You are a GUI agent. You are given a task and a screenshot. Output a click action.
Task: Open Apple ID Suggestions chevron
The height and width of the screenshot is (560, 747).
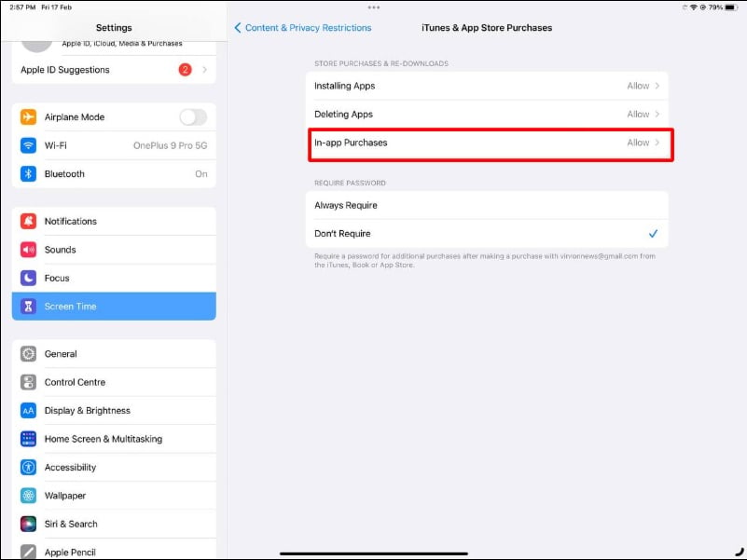click(205, 70)
